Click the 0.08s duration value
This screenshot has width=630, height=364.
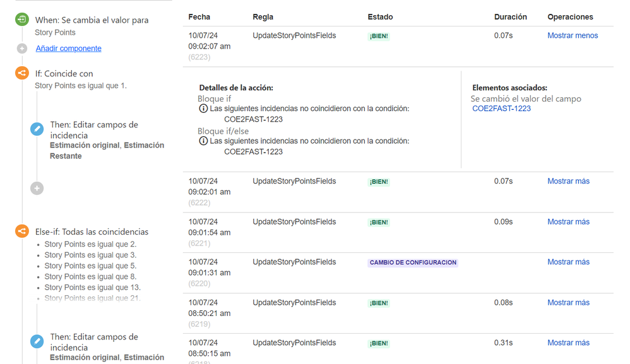coord(504,303)
